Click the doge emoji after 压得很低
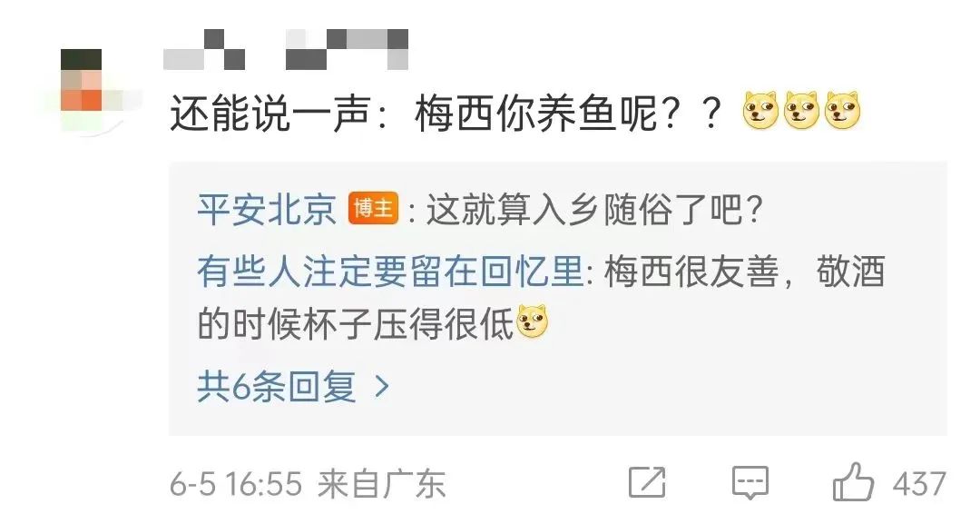The image size is (980, 524). click(x=532, y=322)
